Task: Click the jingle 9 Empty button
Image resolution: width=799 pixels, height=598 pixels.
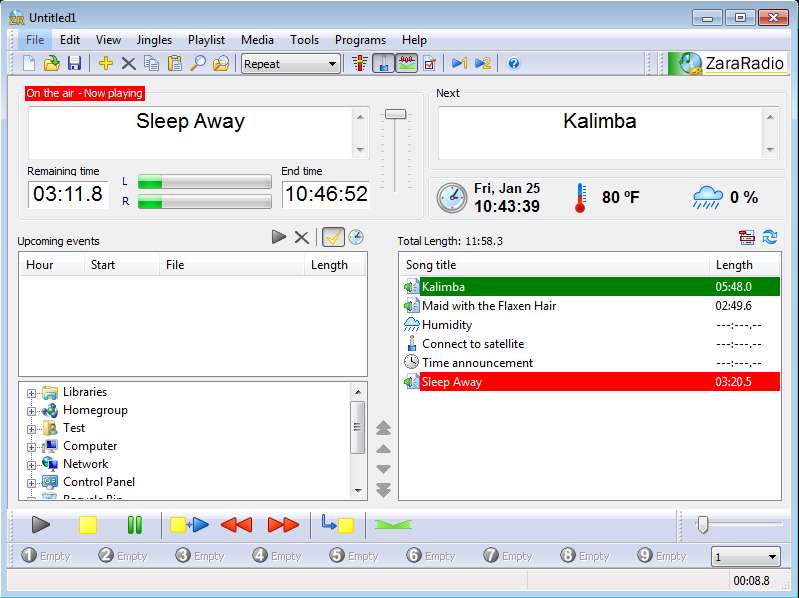Action: 662,556
